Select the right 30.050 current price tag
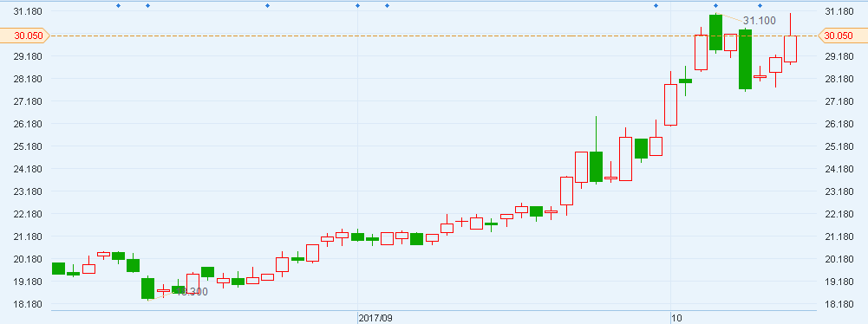Screen dimensions: 868x324 coord(842,36)
